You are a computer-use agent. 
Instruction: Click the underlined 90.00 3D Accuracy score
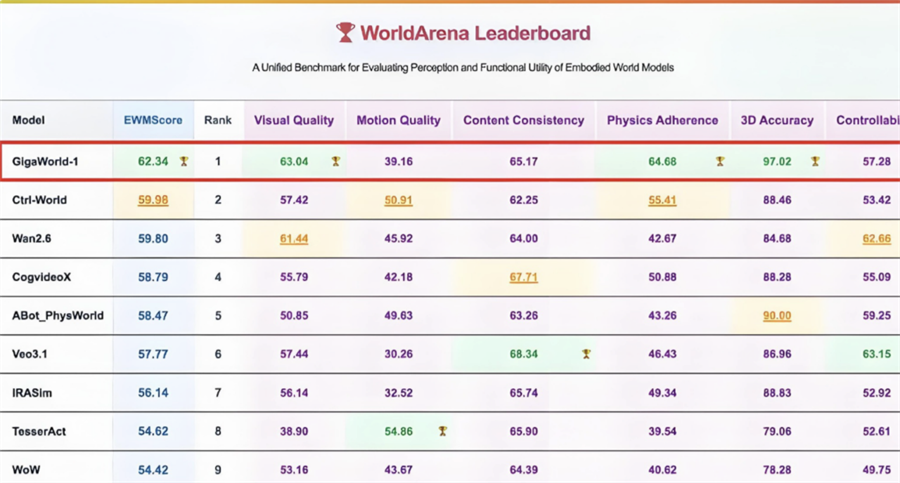point(777,316)
